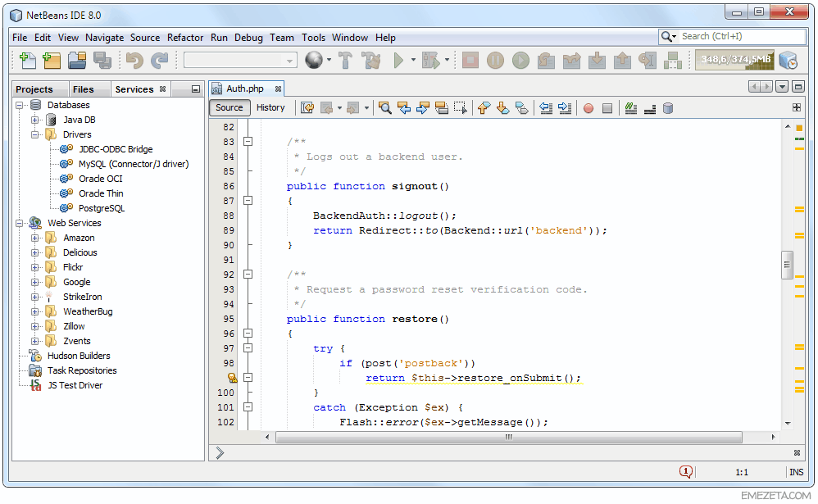818x504 pixels.
Task: Click the Find Selection magnifier icon
Action: pyautogui.click(x=385, y=108)
